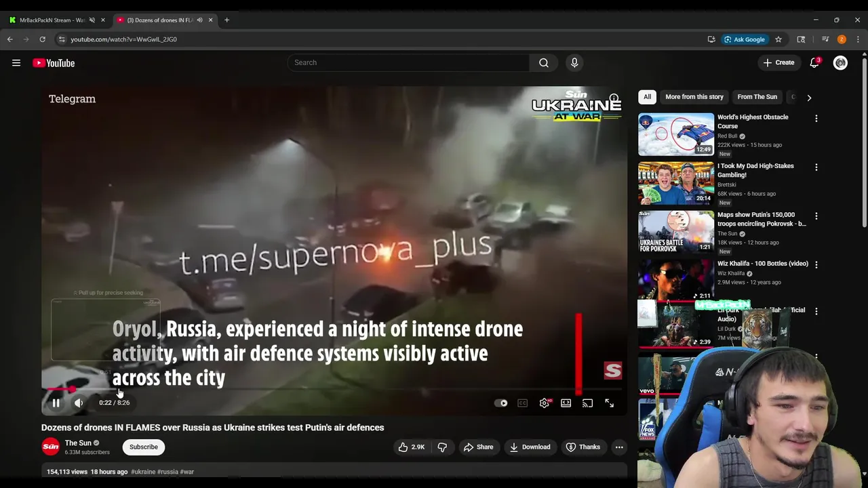Image resolution: width=868 pixels, height=488 pixels.
Task: Open the Chrome profile icon
Action: tap(842, 39)
